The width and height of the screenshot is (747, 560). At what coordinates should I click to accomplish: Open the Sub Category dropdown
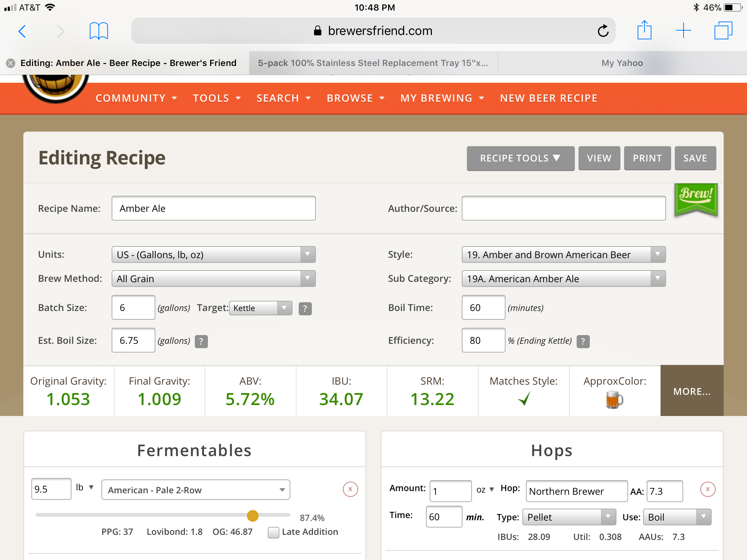[564, 279]
